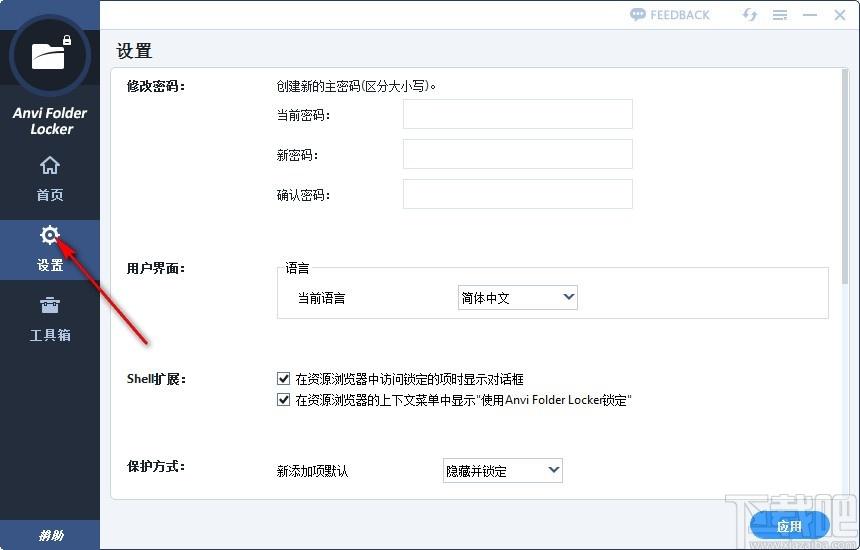Image resolution: width=860 pixels, height=550 pixels.
Task: Click the 保护方式 section label
Action: [x=156, y=467]
